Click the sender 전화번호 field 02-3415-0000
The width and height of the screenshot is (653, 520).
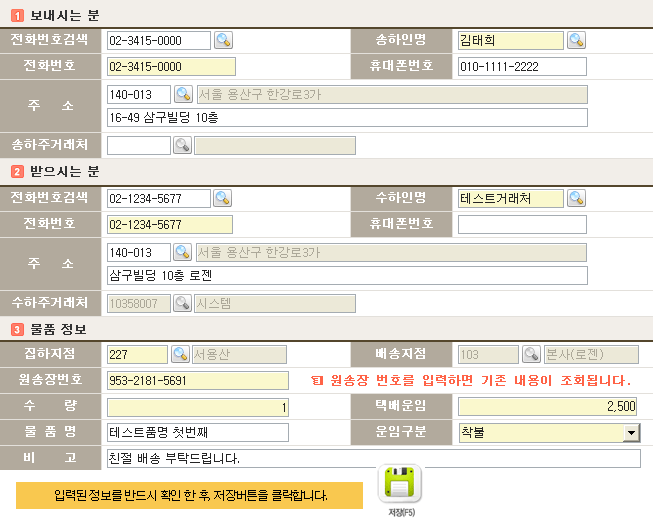click(x=171, y=67)
